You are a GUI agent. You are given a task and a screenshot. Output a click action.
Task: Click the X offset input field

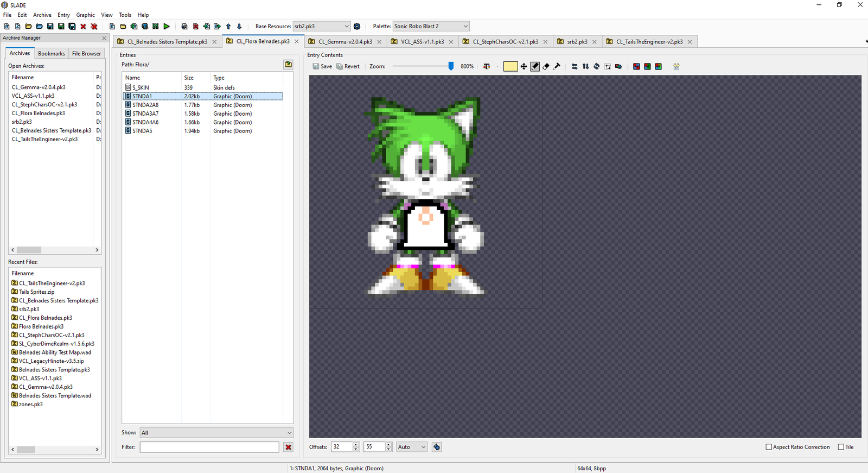point(342,447)
